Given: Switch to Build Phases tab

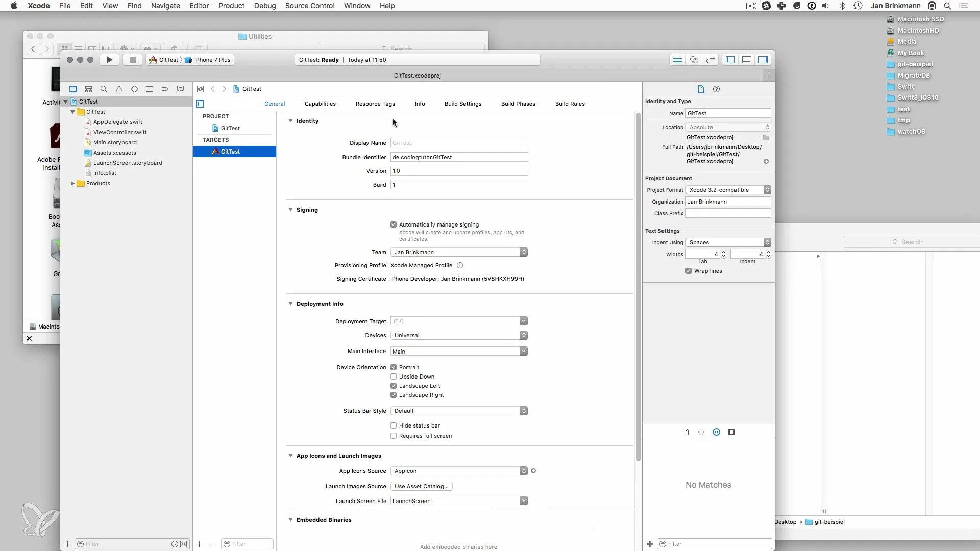Looking at the screenshot, I should [x=518, y=104].
